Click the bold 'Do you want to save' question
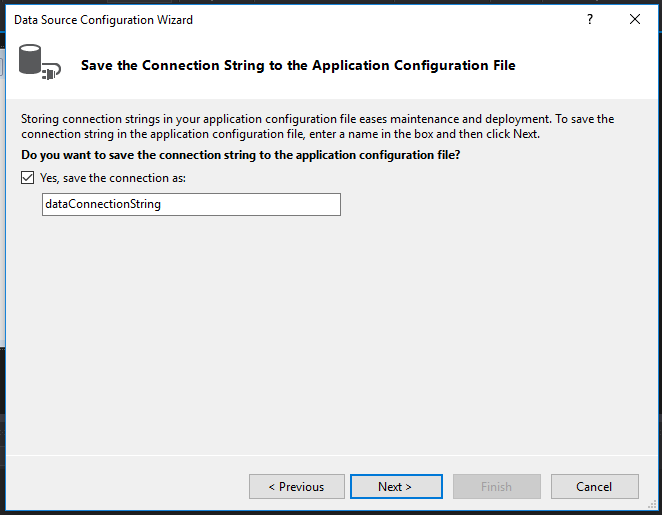This screenshot has width=662, height=515. (241, 155)
